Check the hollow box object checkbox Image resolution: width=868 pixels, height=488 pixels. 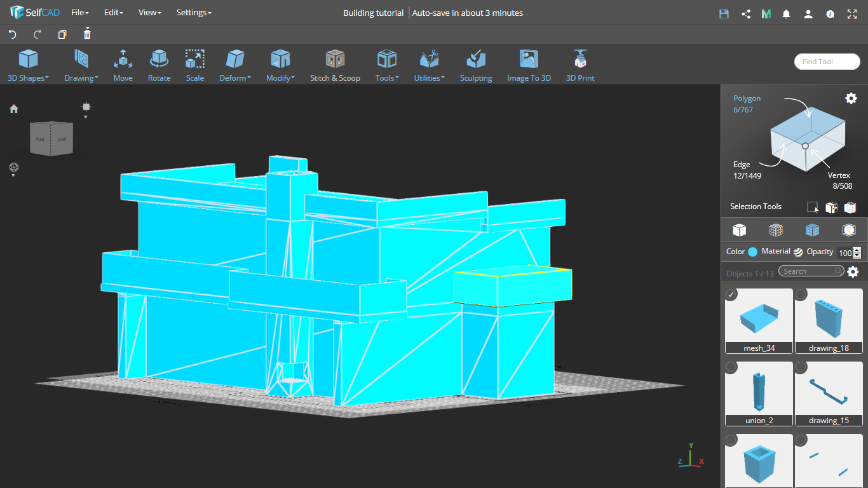click(x=731, y=440)
